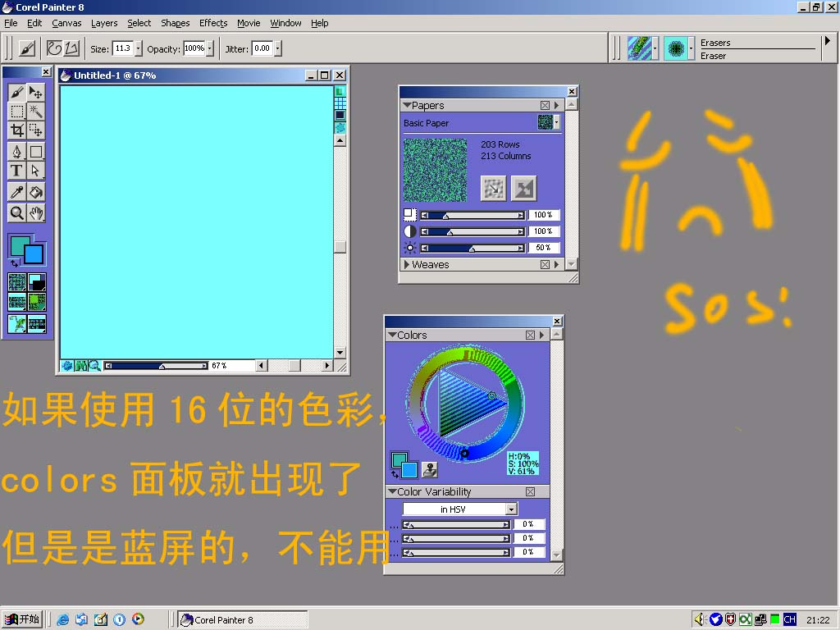This screenshot has width=840, height=630.
Task: Select the Shape Selection arrow tool
Action: [x=36, y=171]
